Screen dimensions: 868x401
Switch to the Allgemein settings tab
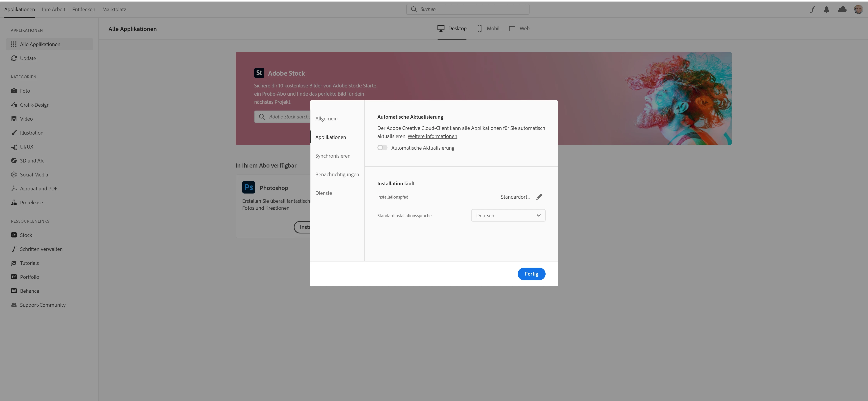point(326,119)
